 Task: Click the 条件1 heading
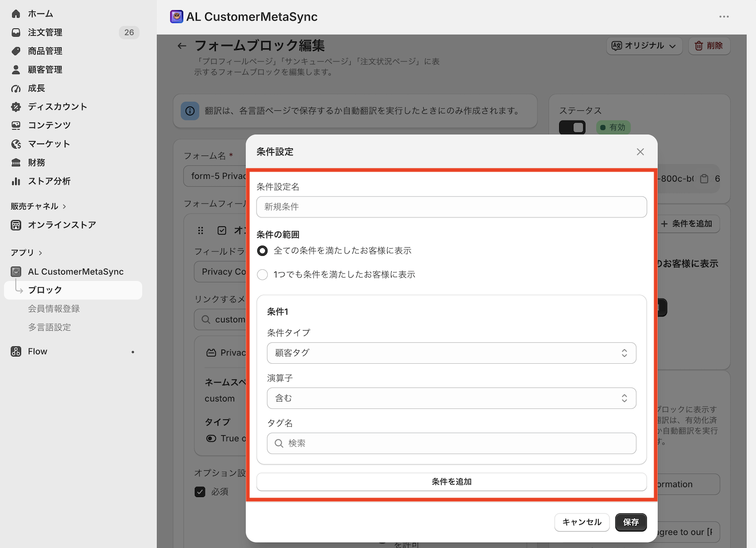277,312
